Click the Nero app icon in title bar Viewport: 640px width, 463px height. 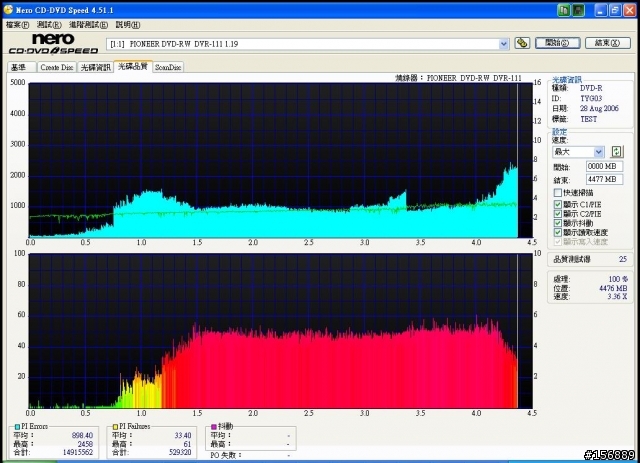pos(9,10)
